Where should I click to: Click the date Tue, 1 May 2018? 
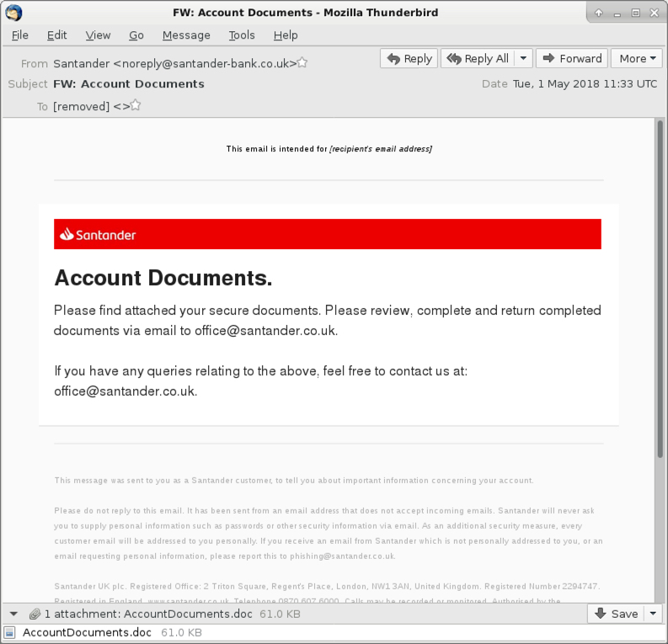[585, 84]
